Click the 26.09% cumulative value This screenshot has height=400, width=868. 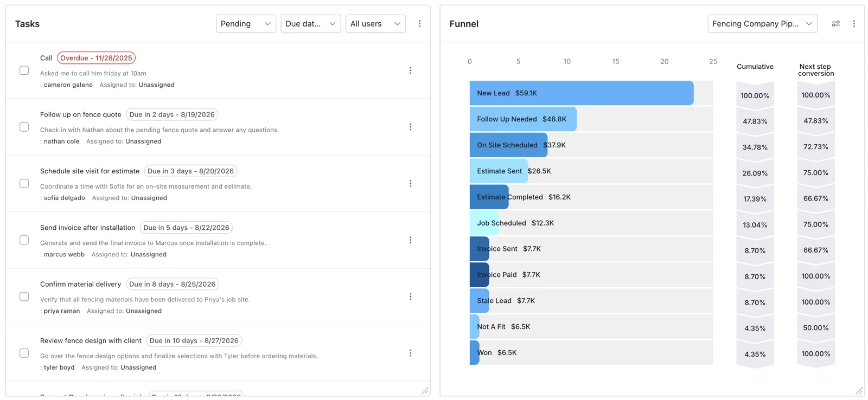coord(755,173)
